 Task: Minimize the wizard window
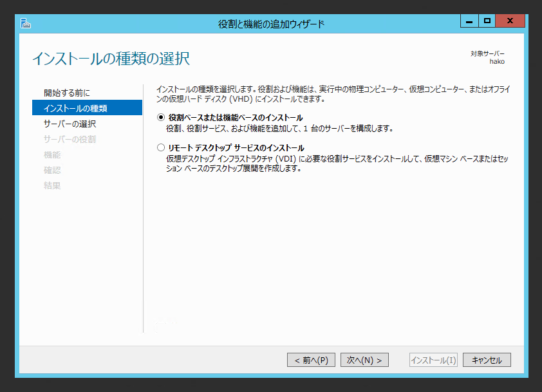click(x=469, y=21)
